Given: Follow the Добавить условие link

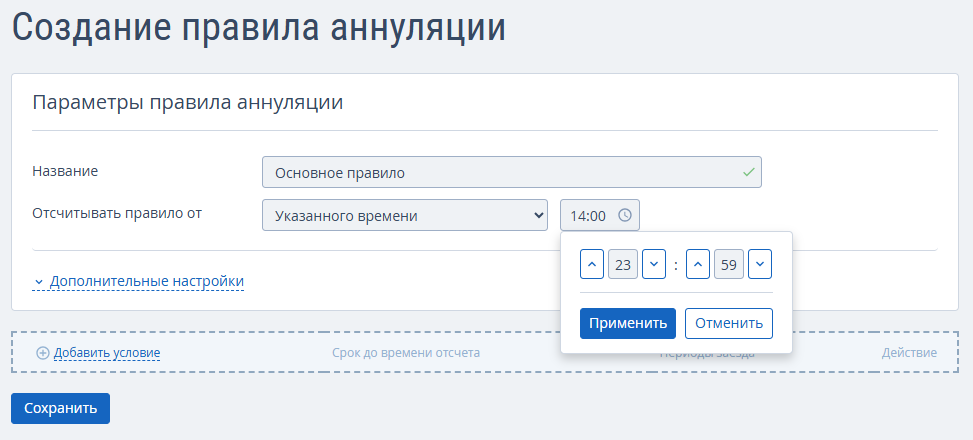Looking at the screenshot, I should coord(107,353).
